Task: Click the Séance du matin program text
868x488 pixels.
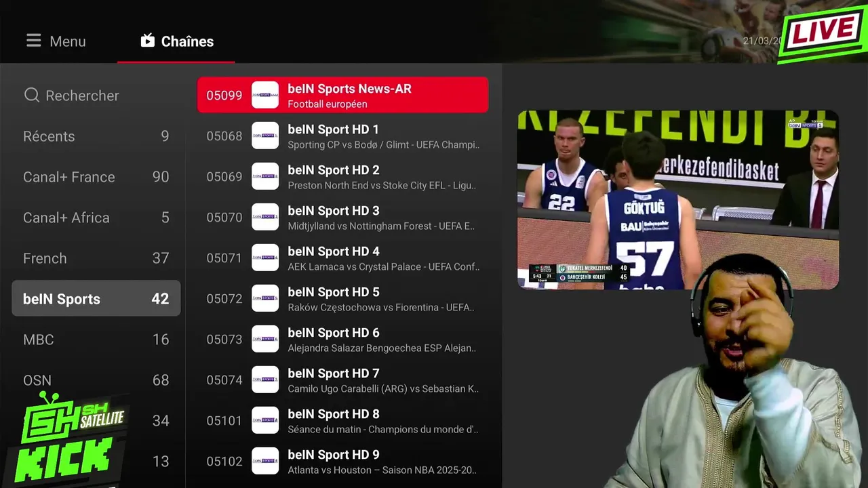Action: click(x=383, y=430)
